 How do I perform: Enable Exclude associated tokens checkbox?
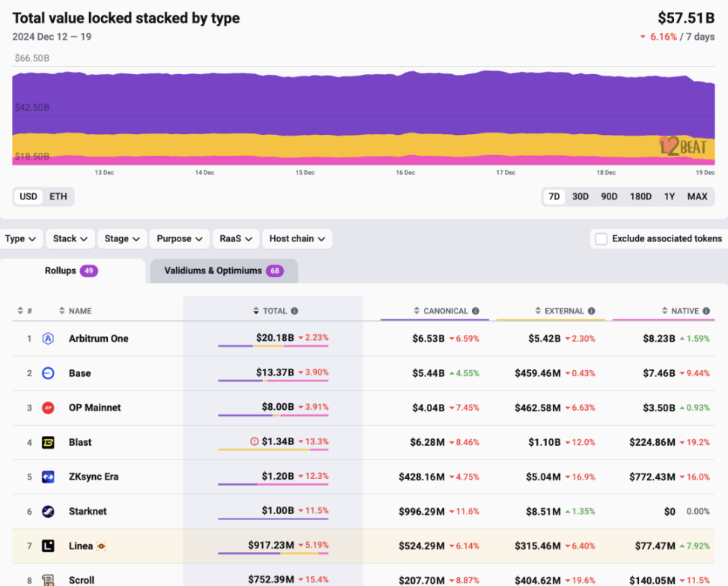[601, 239]
